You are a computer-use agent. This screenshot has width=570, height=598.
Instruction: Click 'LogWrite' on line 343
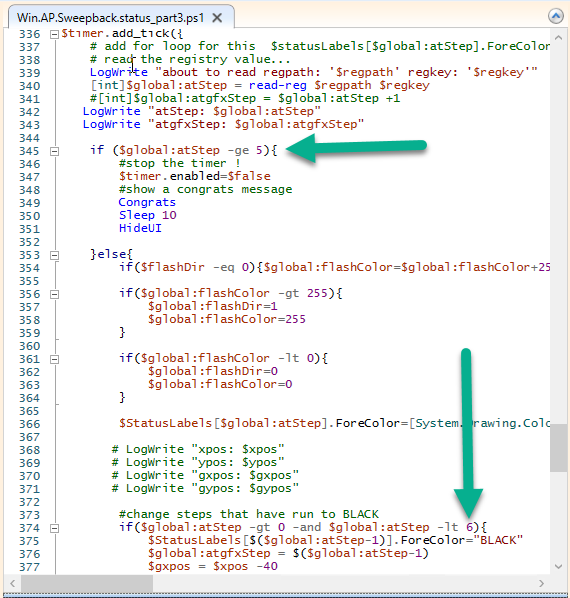112,124
